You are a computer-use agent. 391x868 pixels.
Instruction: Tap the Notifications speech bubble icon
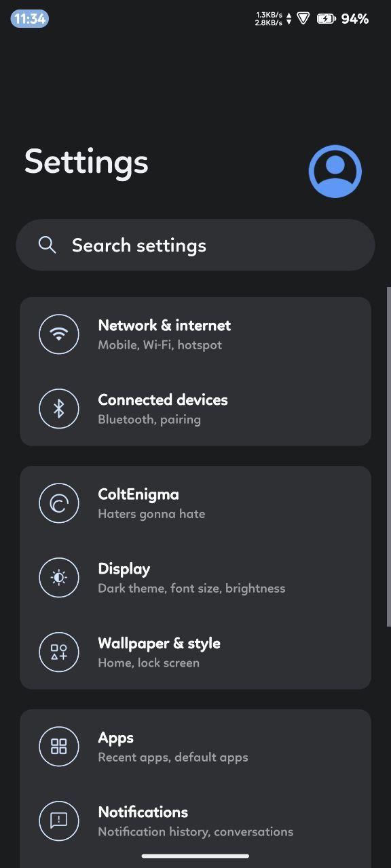pyautogui.click(x=59, y=821)
